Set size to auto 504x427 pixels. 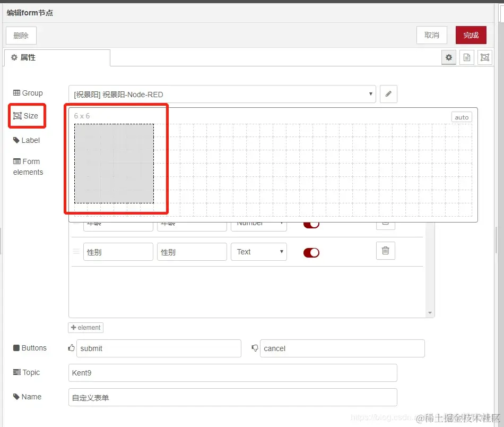(462, 117)
